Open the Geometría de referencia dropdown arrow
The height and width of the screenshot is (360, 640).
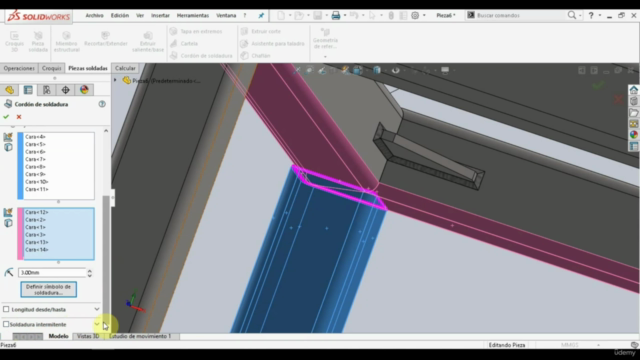(325, 57)
